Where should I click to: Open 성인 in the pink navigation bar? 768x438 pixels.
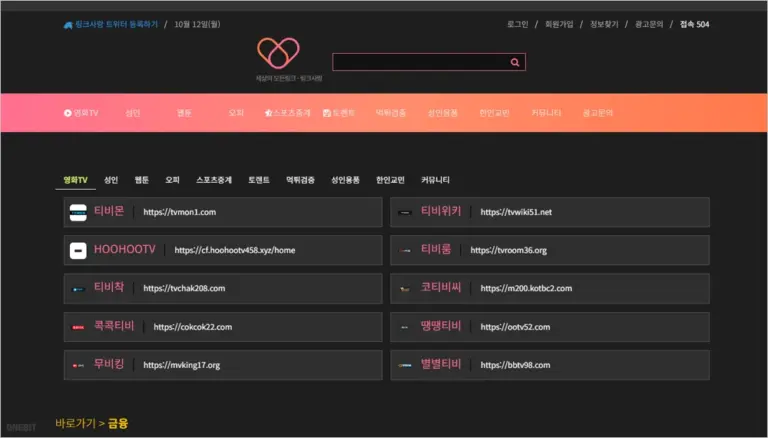133,113
